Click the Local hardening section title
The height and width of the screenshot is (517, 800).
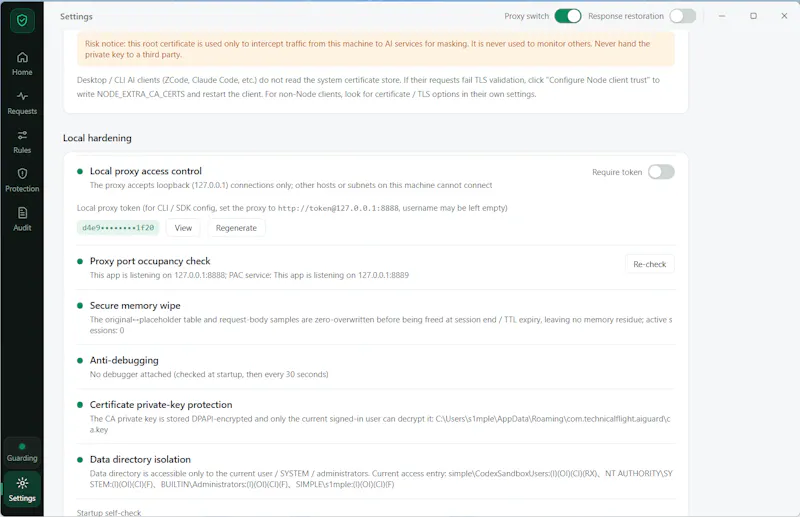point(97,138)
